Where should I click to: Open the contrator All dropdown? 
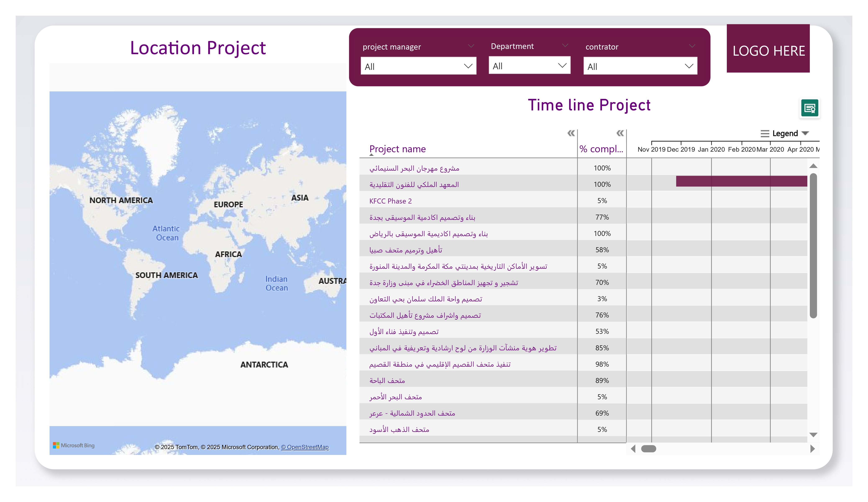(640, 66)
